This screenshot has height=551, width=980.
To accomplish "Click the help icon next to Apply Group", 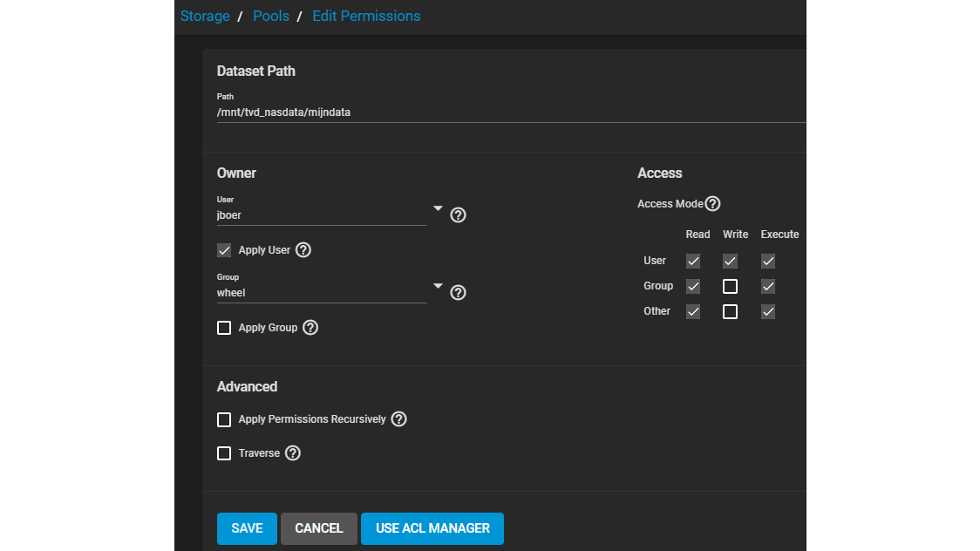I will (x=310, y=328).
